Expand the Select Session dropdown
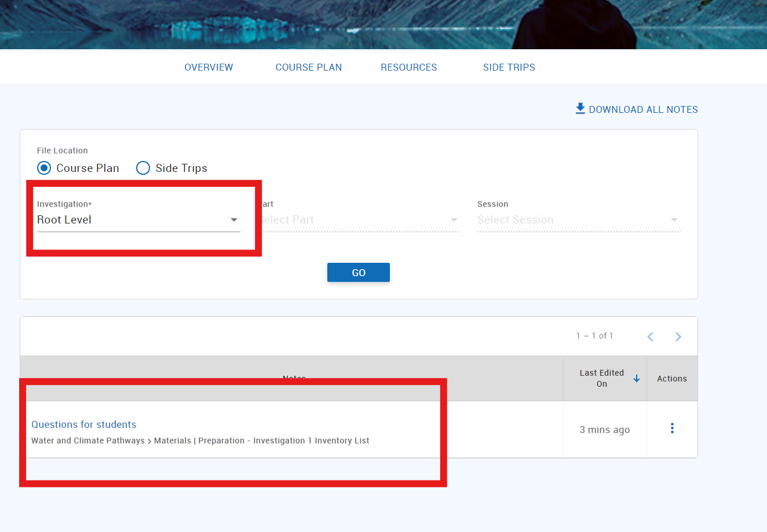Image resolution: width=767 pixels, height=532 pixels. (x=579, y=220)
